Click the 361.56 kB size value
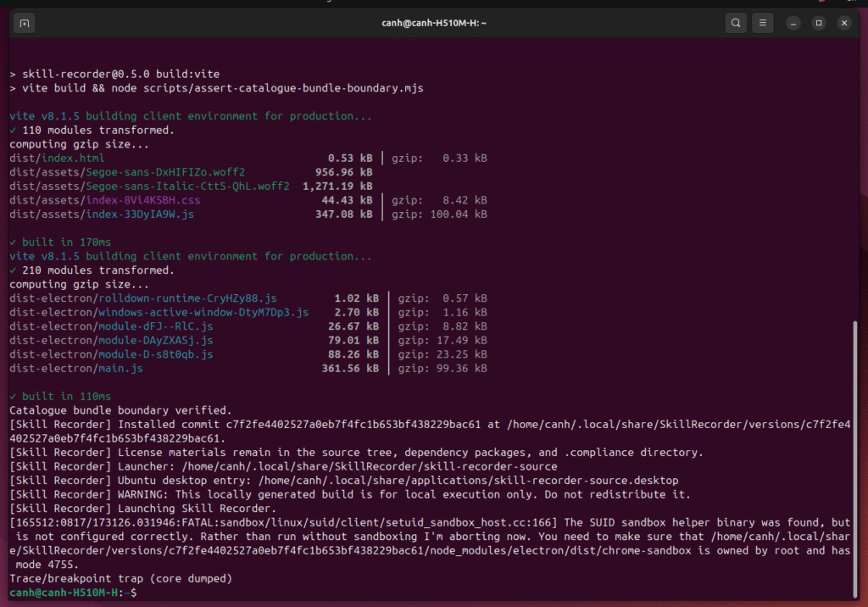The width and height of the screenshot is (868, 607). 350,368
